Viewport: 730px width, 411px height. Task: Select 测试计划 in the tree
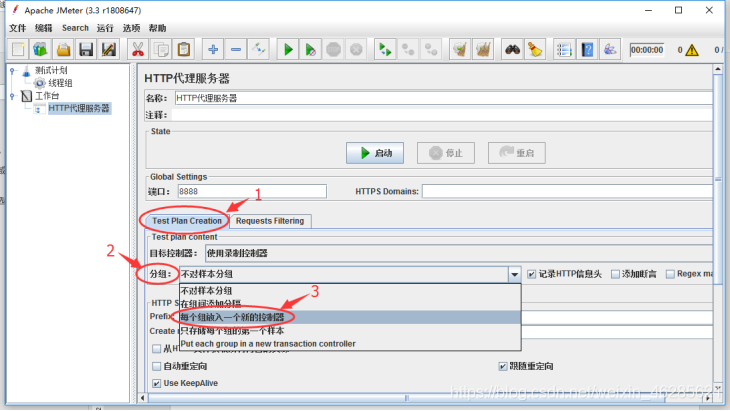click(x=51, y=71)
